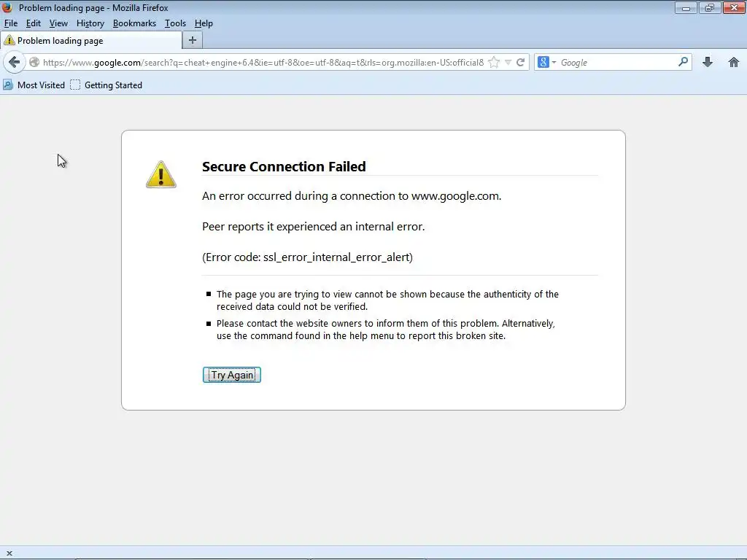Click the 'authenticity of the received data' bullet

point(387,300)
